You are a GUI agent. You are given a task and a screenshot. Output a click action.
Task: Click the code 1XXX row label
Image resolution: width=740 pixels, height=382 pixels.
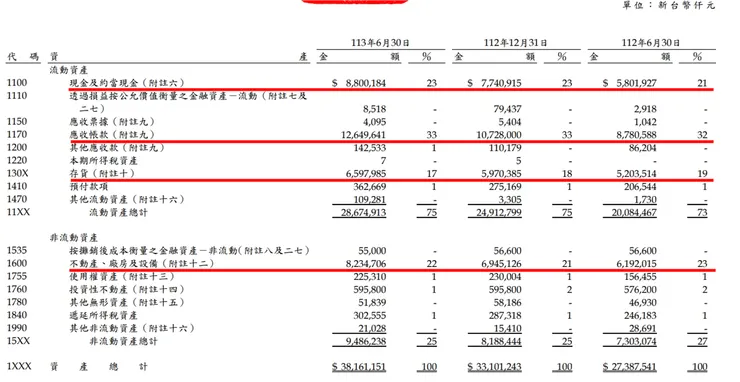tap(19, 366)
